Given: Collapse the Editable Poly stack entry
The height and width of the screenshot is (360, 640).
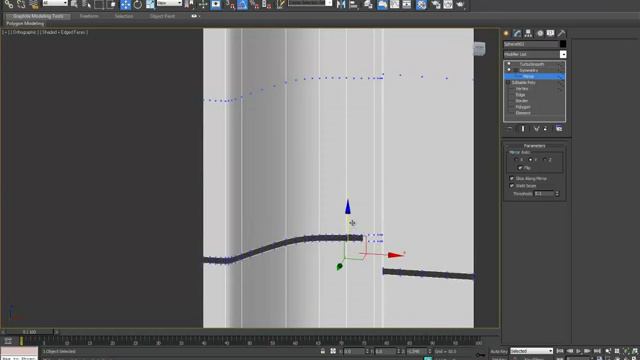Looking at the screenshot, I should pyautogui.click(x=508, y=82).
